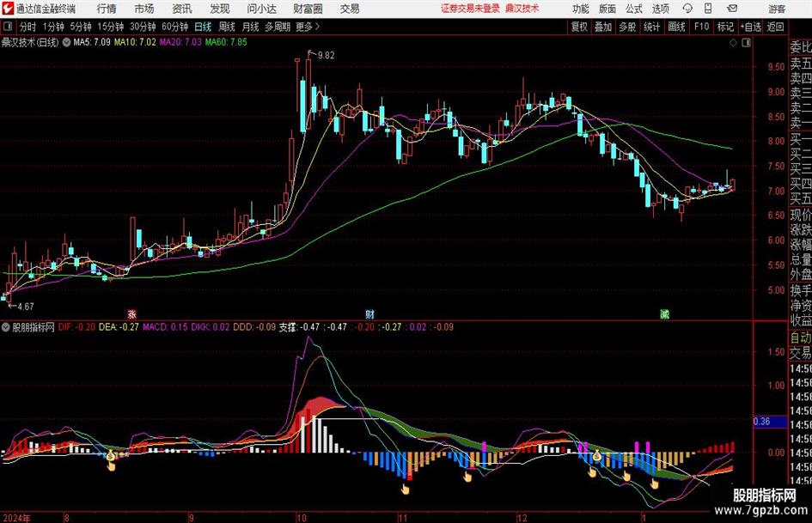The height and width of the screenshot is (523, 812).
Task: Click the customer service headset icon
Action: click(687, 9)
